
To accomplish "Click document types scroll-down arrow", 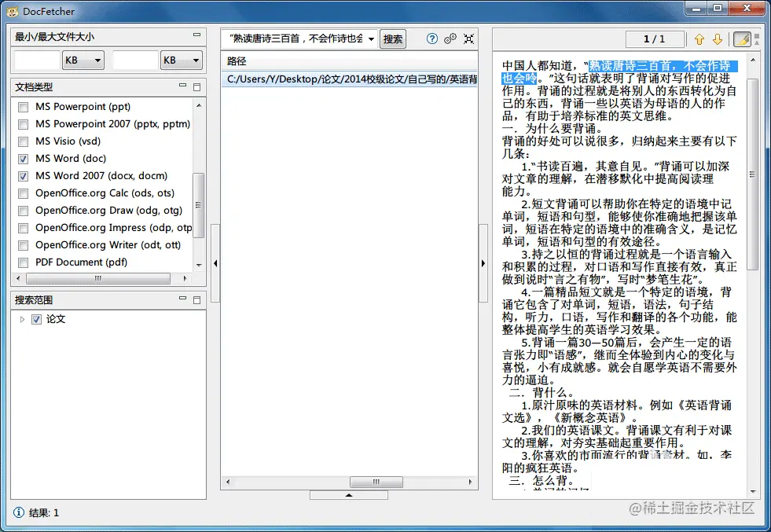I will pyautogui.click(x=199, y=265).
